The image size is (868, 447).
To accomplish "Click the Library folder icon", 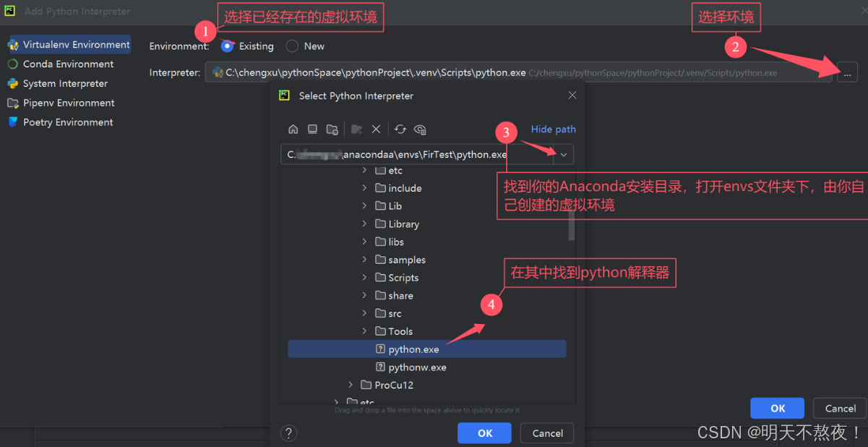I will 381,224.
